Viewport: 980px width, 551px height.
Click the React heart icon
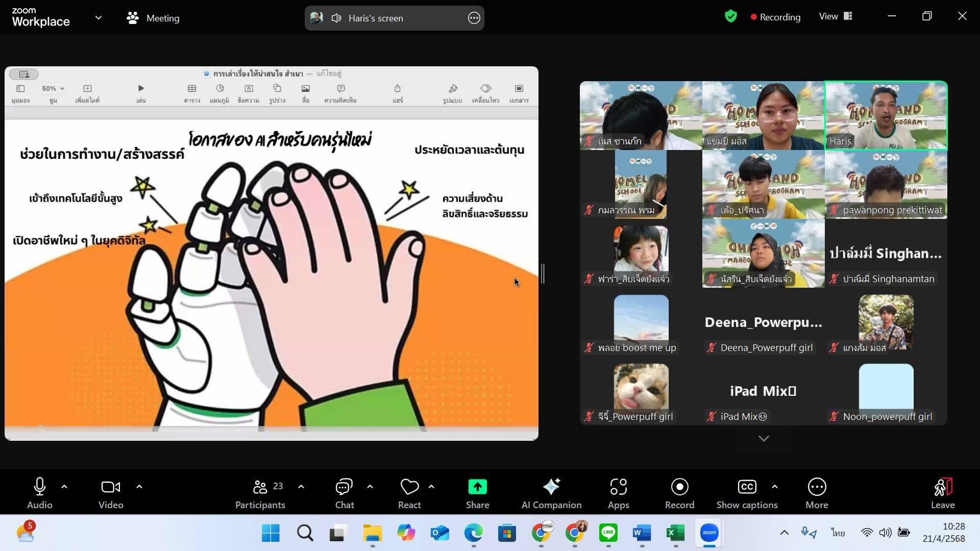click(409, 487)
